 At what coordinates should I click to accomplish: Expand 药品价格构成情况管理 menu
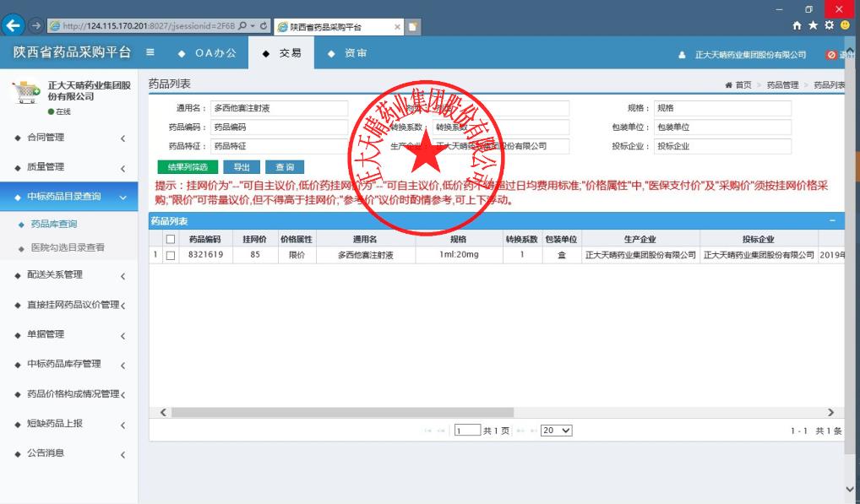(x=69, y=394)
